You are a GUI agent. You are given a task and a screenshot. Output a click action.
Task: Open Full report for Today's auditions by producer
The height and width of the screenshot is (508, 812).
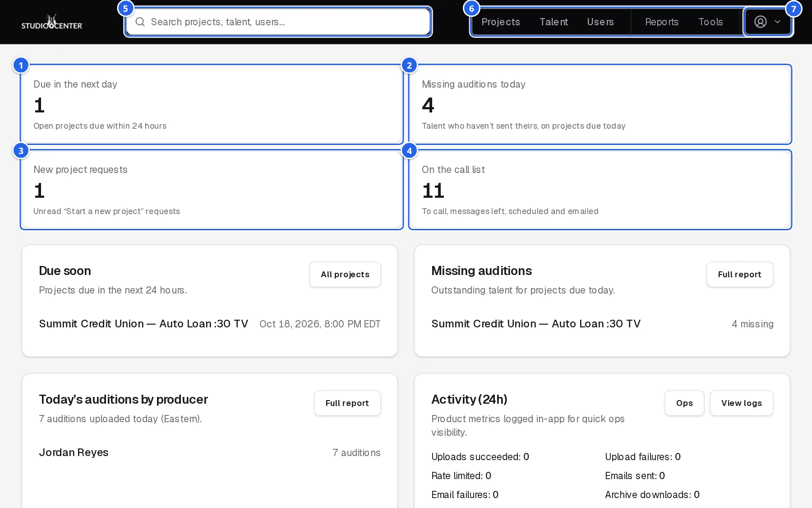pyautogui.click(x=347, y=403)
